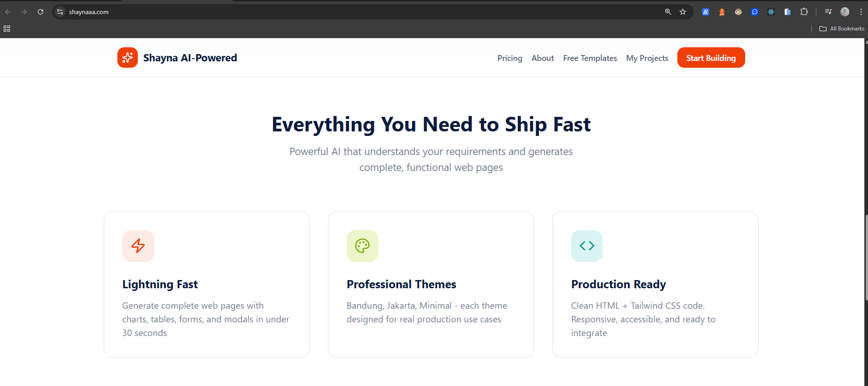Open the media controls icon
Screen dimensions: 868x386
pyautogui.click(x=828, y=12)
